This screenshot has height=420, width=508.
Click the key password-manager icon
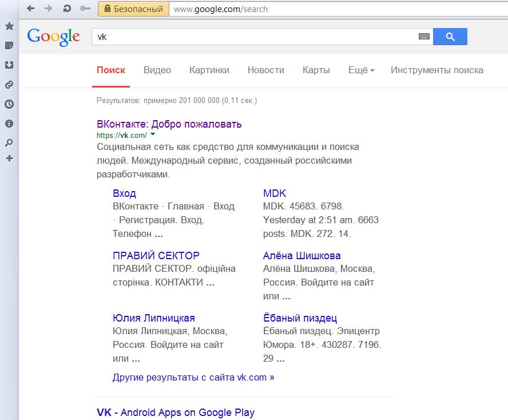[x=85, y=9]
